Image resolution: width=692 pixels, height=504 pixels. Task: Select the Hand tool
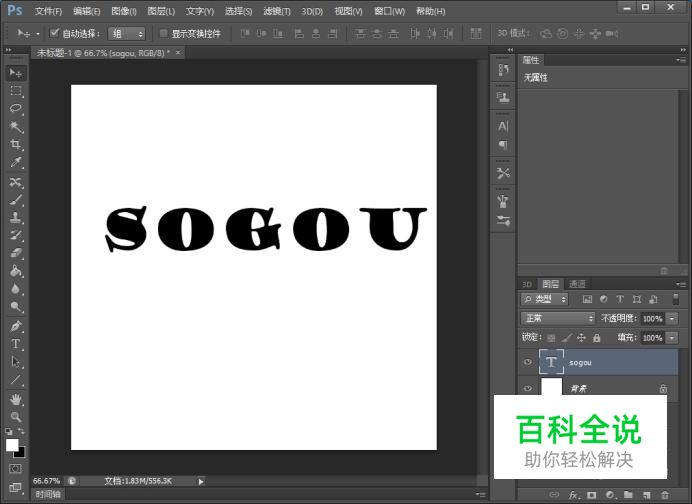pyautogui.click(x=16, y=399)
